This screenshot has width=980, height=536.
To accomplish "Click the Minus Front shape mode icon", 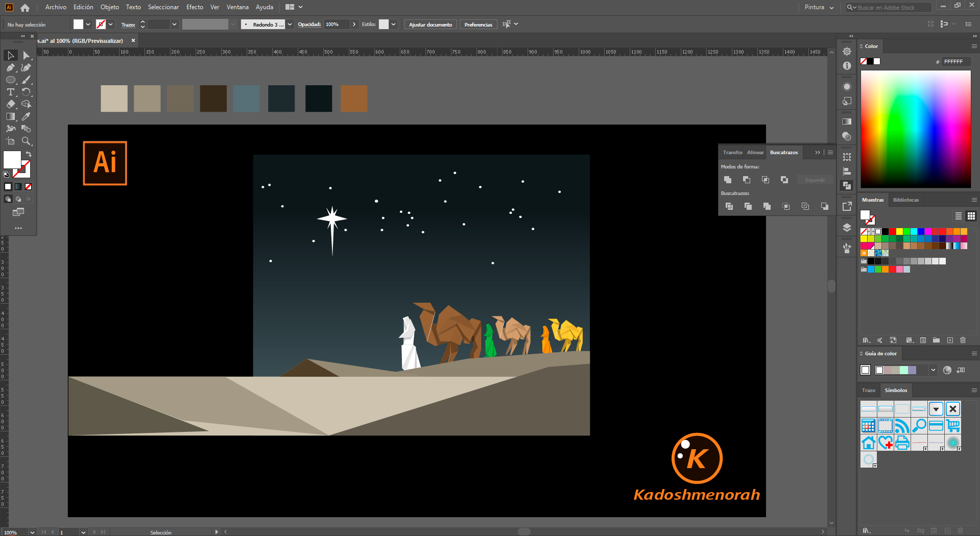I will (747, 180).
